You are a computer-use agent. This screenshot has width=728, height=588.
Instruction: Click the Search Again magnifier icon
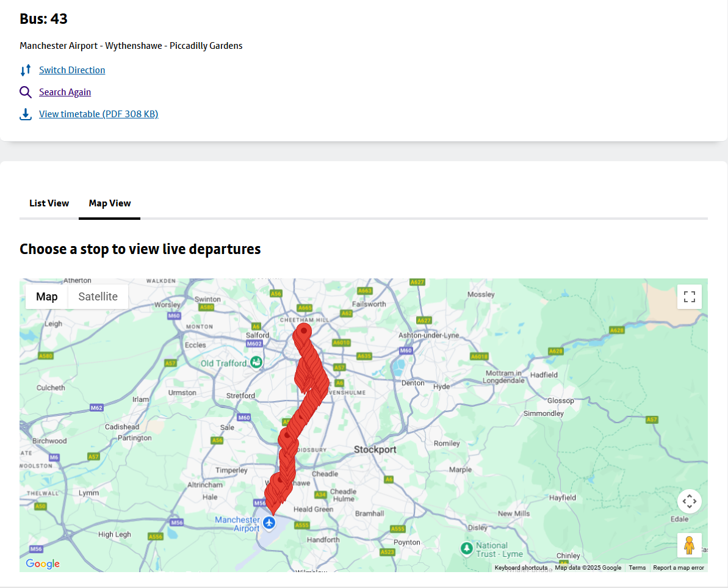[26, 92]
